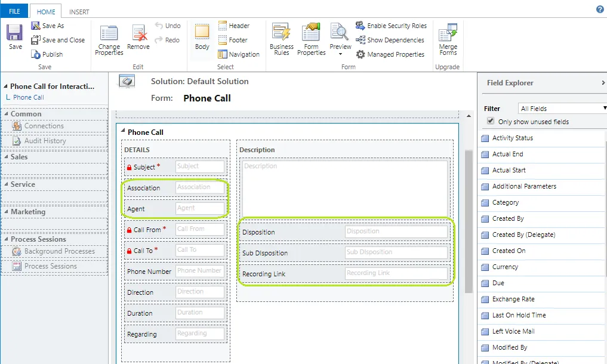The width and height of the screenshot is (607, 364).
Task: Click the Save icon in ribbon
Action: (15, 36)
